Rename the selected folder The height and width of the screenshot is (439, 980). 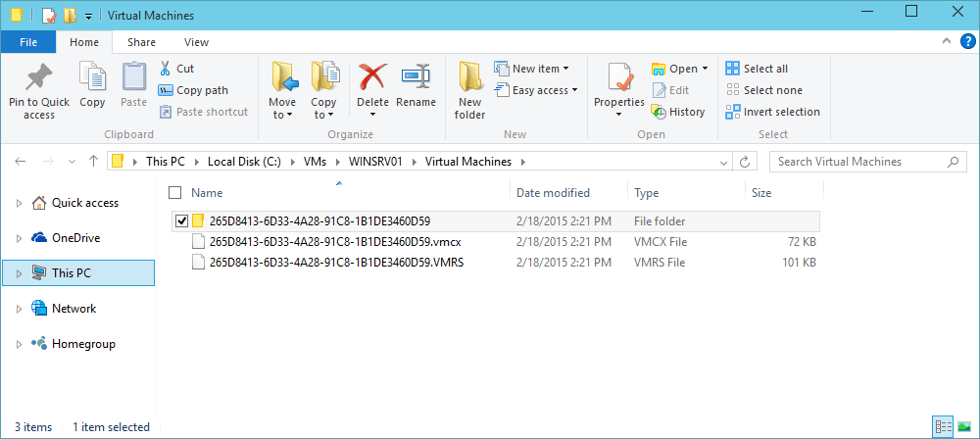[x=416, y=85]
